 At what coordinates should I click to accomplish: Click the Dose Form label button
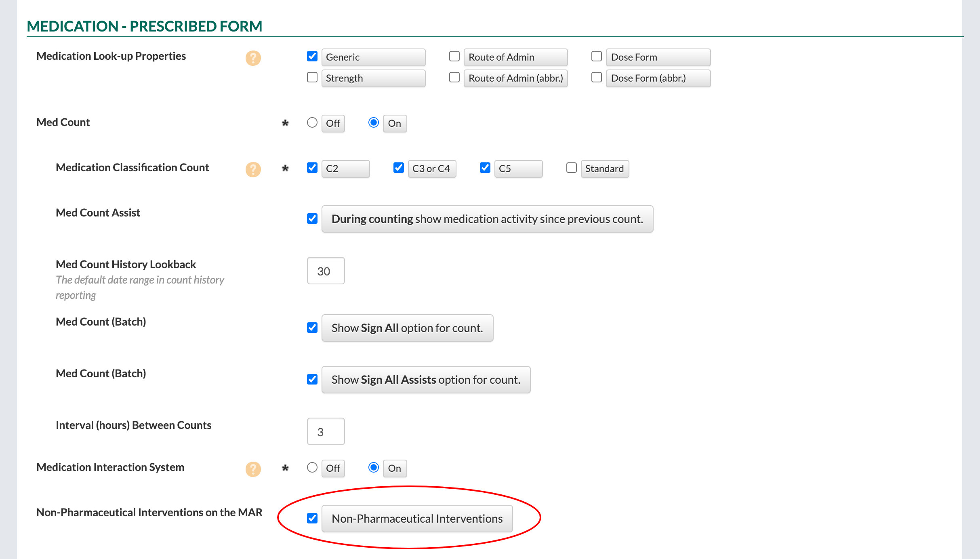658,57
